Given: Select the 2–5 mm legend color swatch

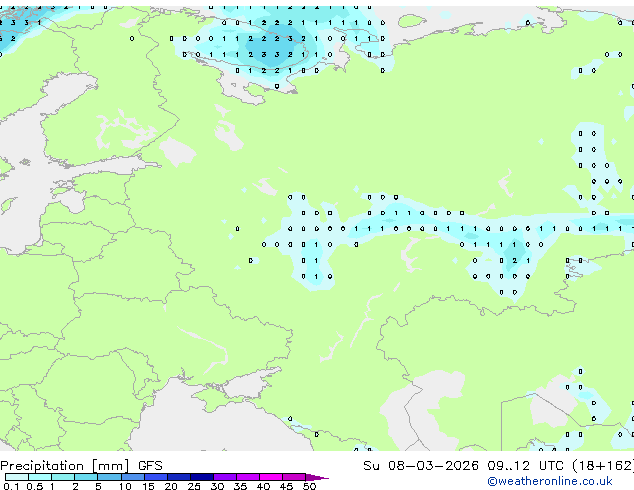Looking at the screenshot, I should point(86,477).
